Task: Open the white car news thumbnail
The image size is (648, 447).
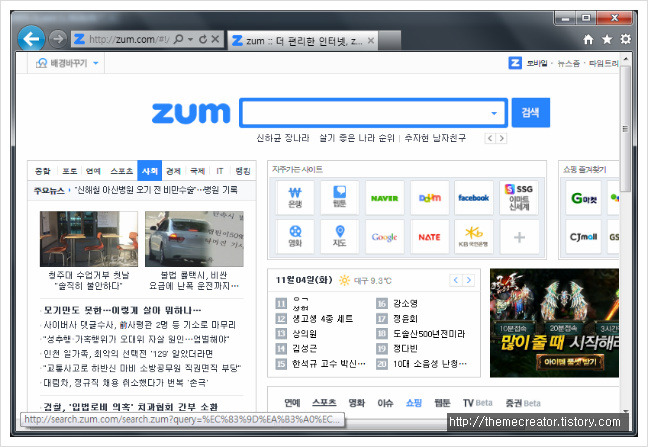Action: click(194, 239)
